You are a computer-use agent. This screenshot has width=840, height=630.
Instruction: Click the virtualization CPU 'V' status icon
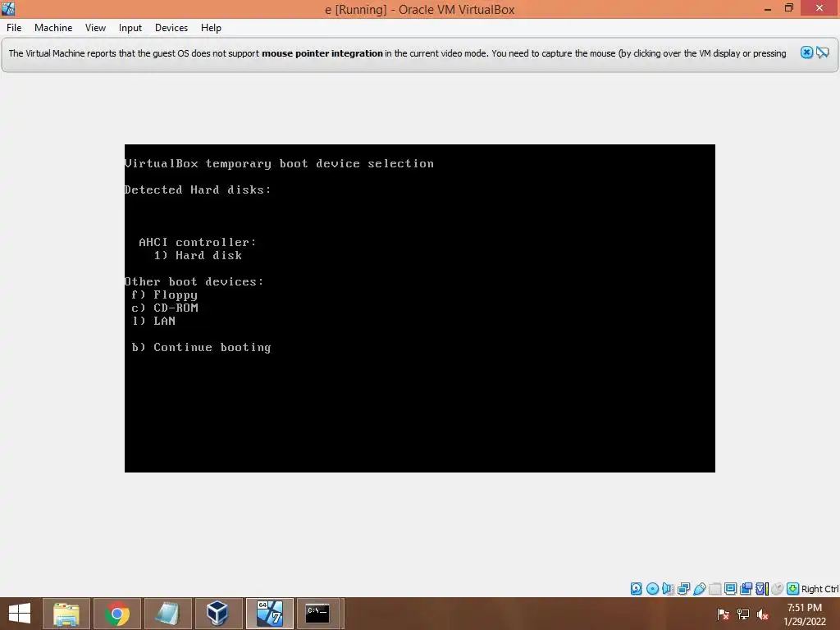pyautogui.click(x=762, y=589)
